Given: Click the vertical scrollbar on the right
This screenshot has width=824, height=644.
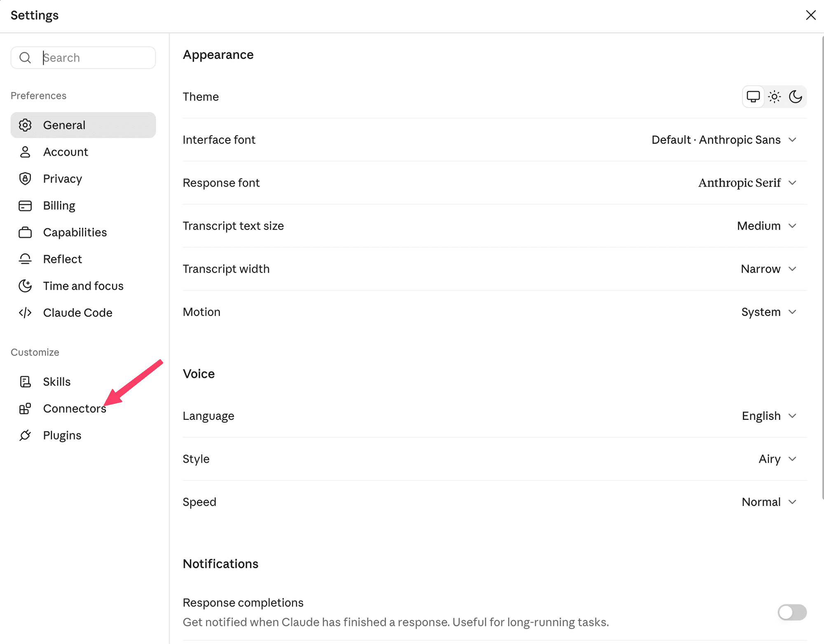Looking at the screenshot, I should (822, 268).
